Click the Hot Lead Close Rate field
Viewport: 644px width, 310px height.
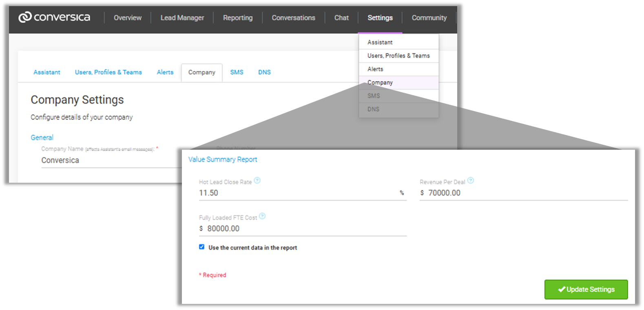303,193
